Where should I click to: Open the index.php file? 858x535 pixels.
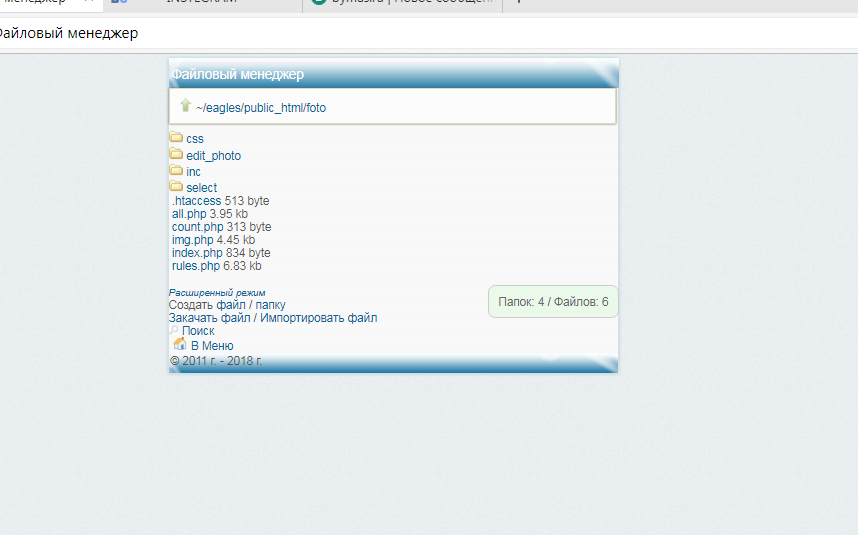point(197,253)
